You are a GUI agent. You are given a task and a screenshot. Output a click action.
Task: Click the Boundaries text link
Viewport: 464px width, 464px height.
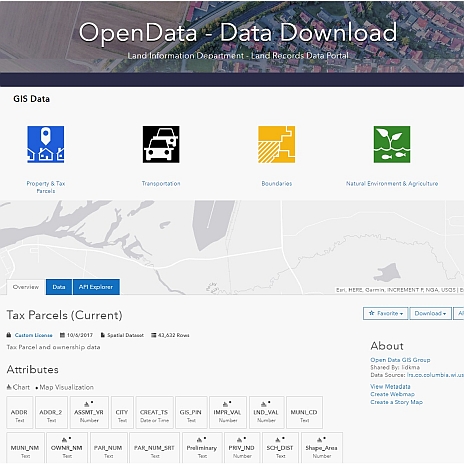click(277, 184)
